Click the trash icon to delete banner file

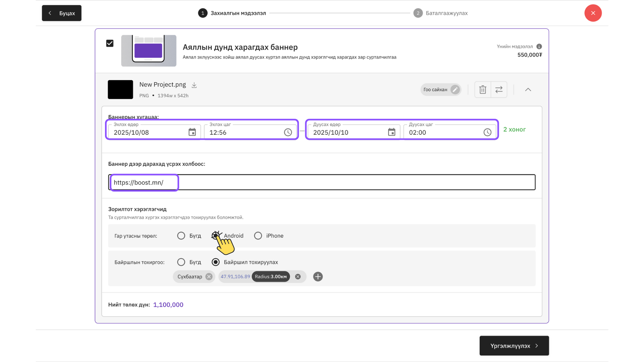tap(483, 89)
